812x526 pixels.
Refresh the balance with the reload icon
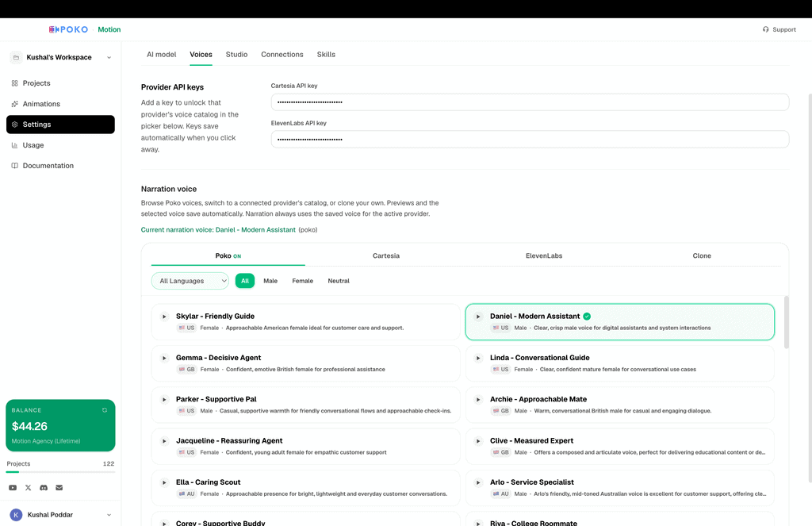point(105,410)
